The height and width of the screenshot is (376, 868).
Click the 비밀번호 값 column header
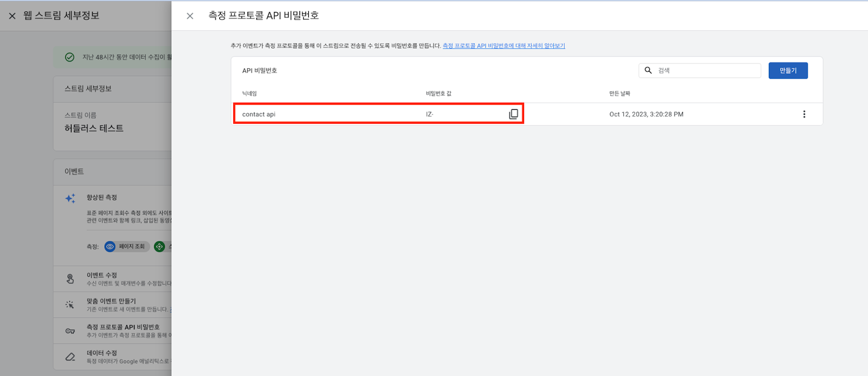(438, 93)
